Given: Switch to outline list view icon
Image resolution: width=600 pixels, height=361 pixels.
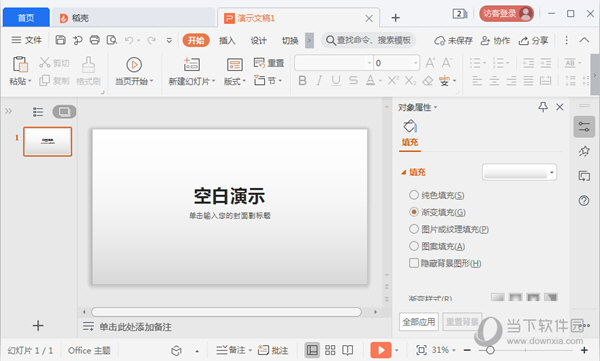Looking at the screenshot, I should 38,112.
